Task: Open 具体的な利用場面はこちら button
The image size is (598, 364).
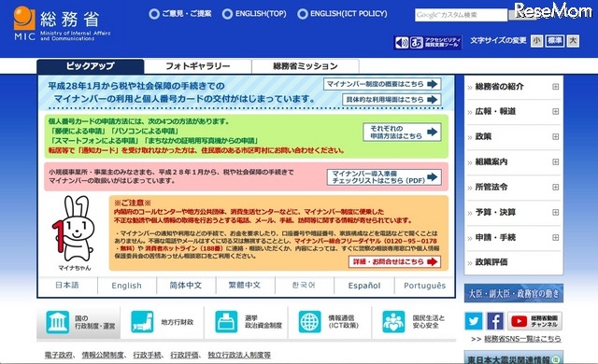Action: coord(392,100)
